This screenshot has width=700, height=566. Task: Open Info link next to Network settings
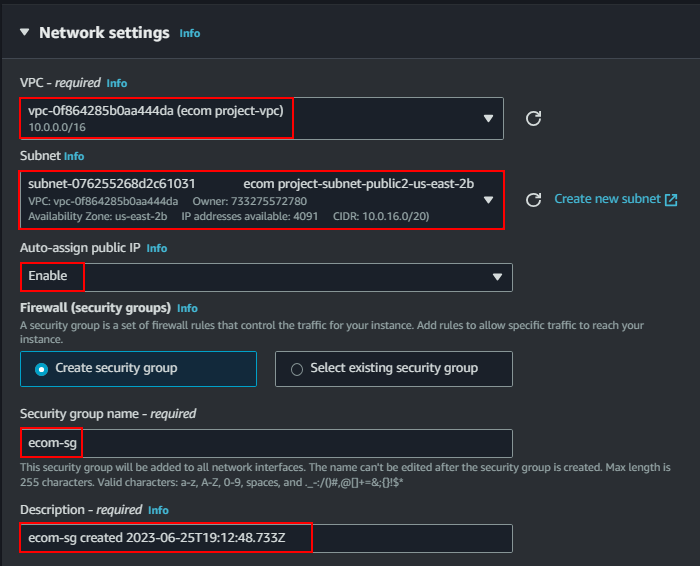point(190,33)
